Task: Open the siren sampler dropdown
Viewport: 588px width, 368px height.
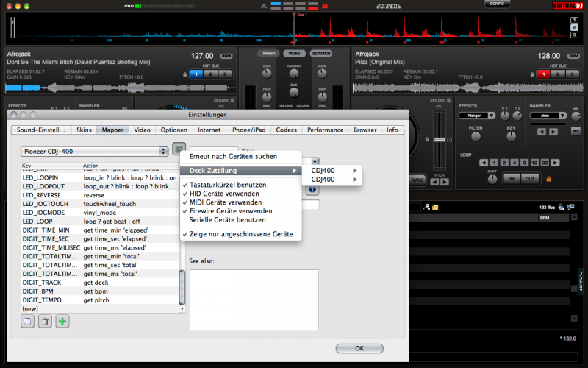Action: tap(548, 116)
